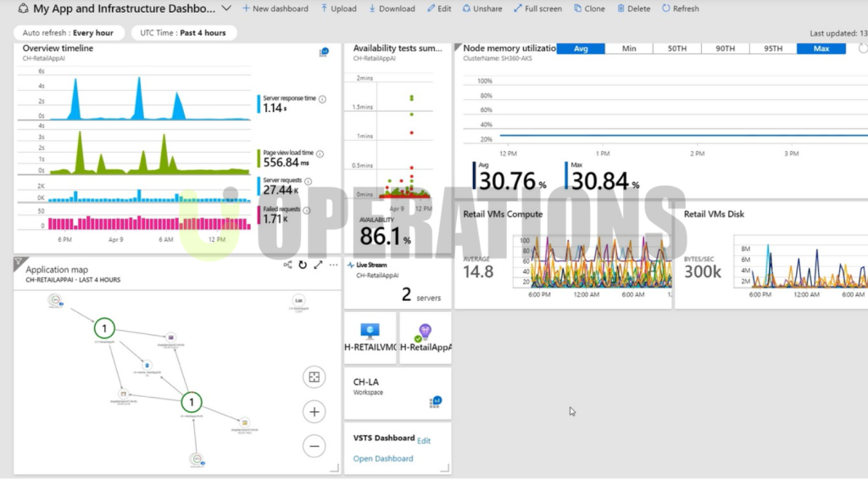
Task: Click the 2 servers Live Stream count
Action: click(x=421, y=295)
